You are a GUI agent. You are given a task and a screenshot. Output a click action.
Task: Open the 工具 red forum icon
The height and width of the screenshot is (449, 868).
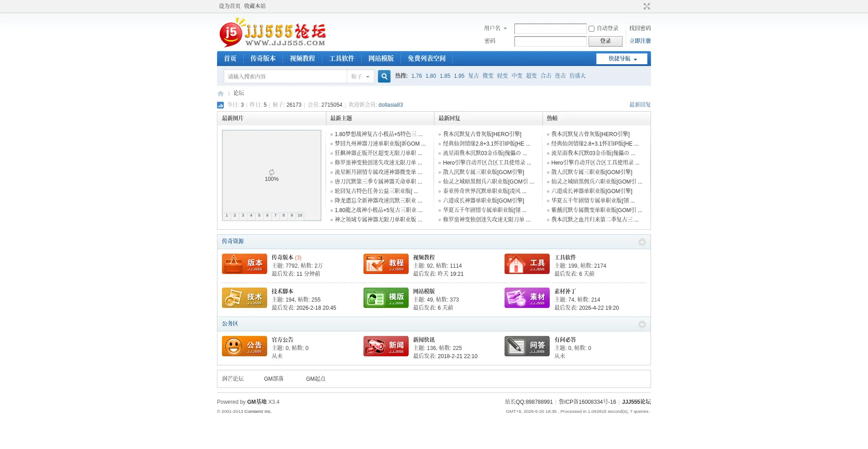click(x=527, y=264)
